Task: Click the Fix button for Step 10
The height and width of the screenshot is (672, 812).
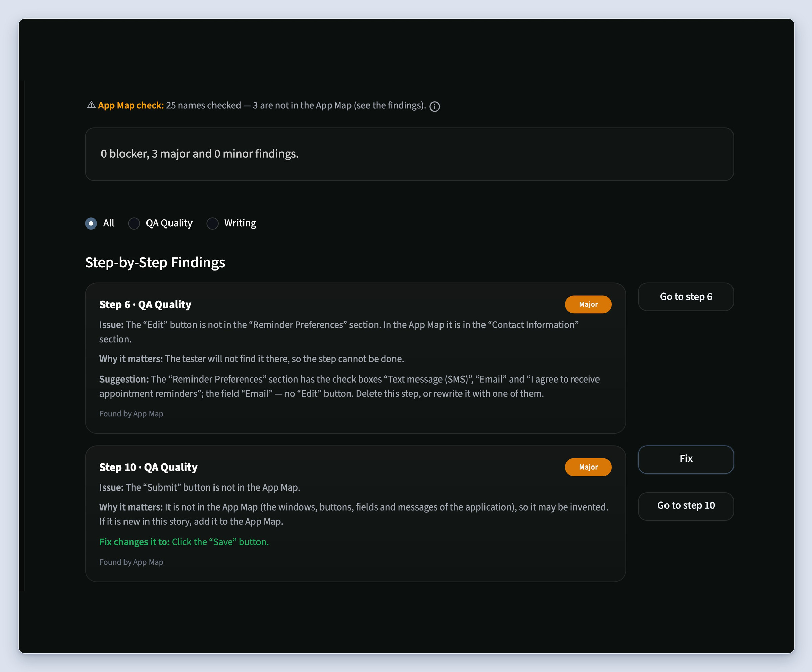Action: point(685,459)
